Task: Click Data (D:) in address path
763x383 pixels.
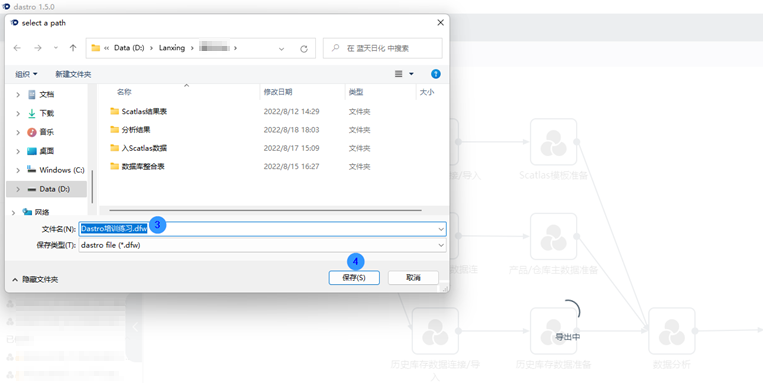Action: pyautogui.click(x=129, y=48)
